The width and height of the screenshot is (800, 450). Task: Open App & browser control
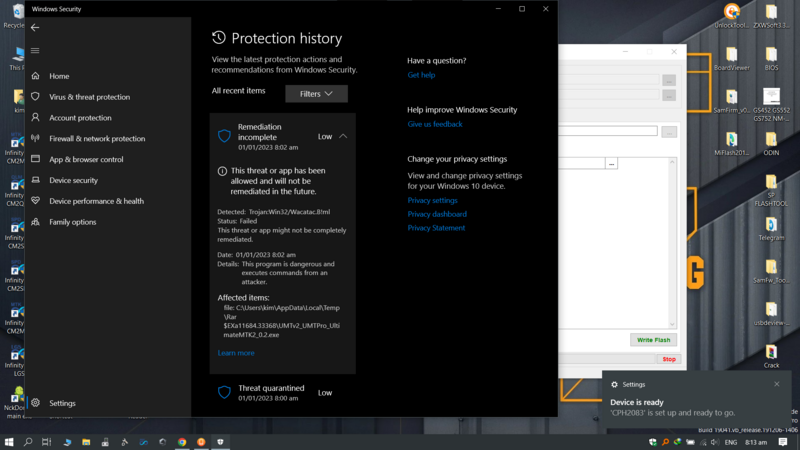[x=86, y=160]
